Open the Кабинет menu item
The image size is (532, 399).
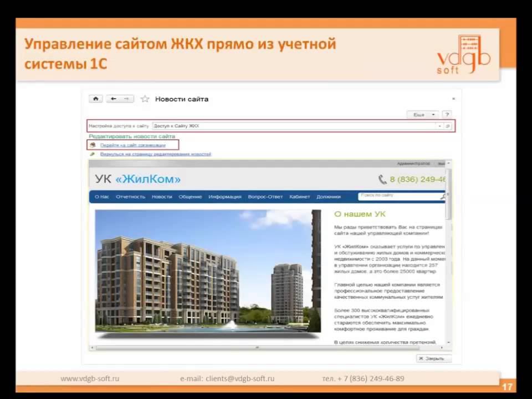pos(300,197)
